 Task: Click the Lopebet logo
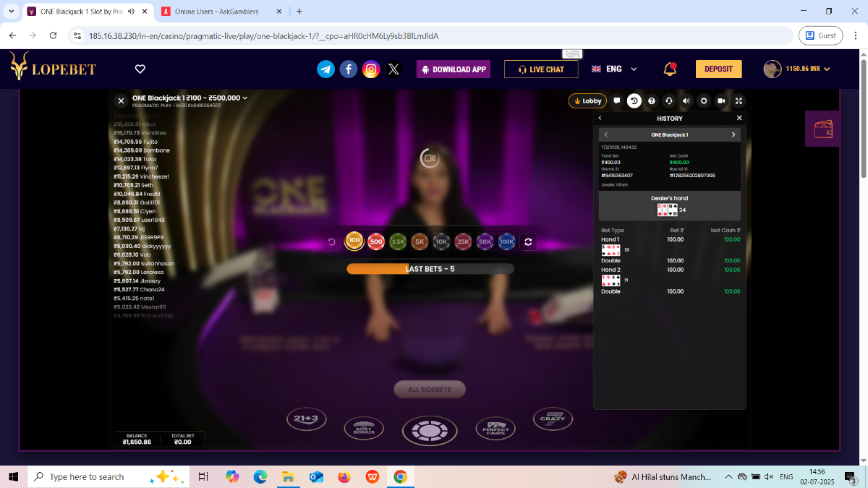tap(53, 68)
